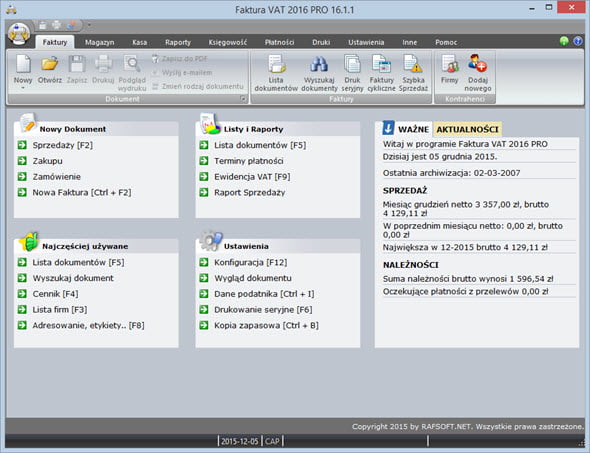Click Szybka Sprzedaż warning document icon
Viewport: 590px width, 453px height.
pos(413,64)
